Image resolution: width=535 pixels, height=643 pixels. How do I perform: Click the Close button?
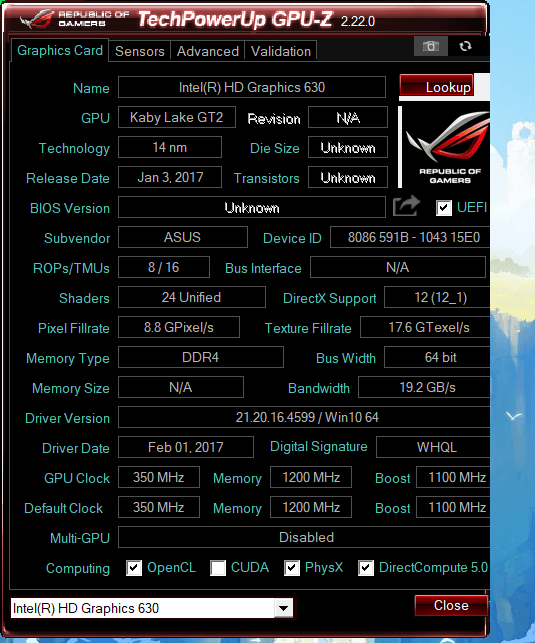(x=451, y=605)
